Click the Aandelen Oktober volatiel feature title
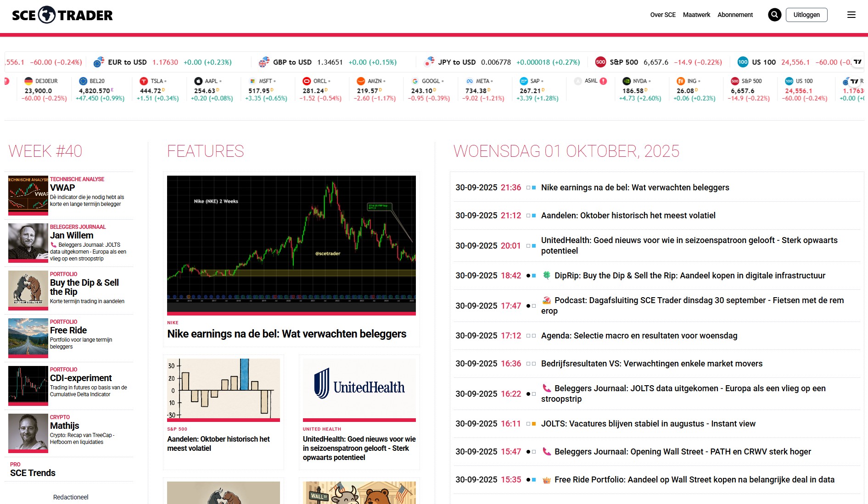Screen dimensions: 868x504 [x=218, y=443]
